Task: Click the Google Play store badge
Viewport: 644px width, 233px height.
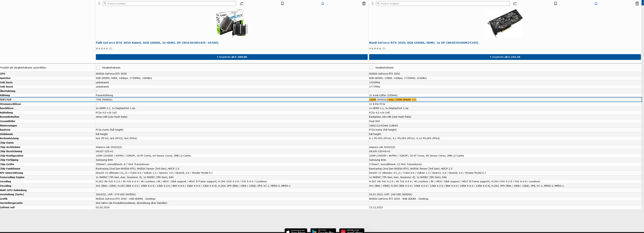Action: click(323, 231)
